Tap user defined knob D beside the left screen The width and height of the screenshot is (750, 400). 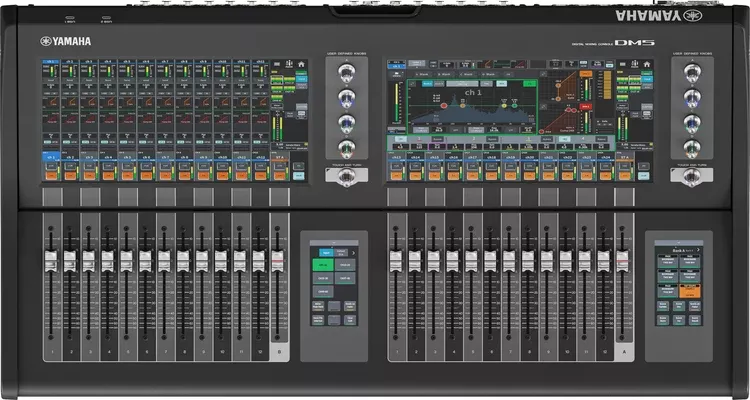pos(346,149)
